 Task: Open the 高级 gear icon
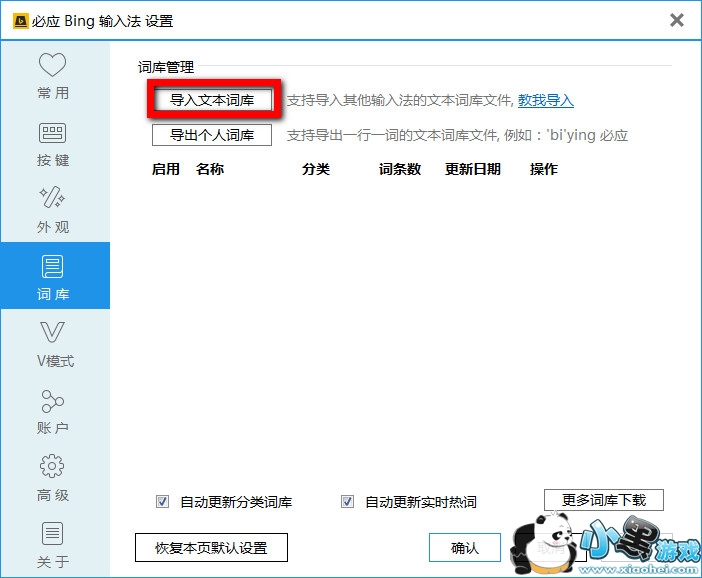click(53, 467)
